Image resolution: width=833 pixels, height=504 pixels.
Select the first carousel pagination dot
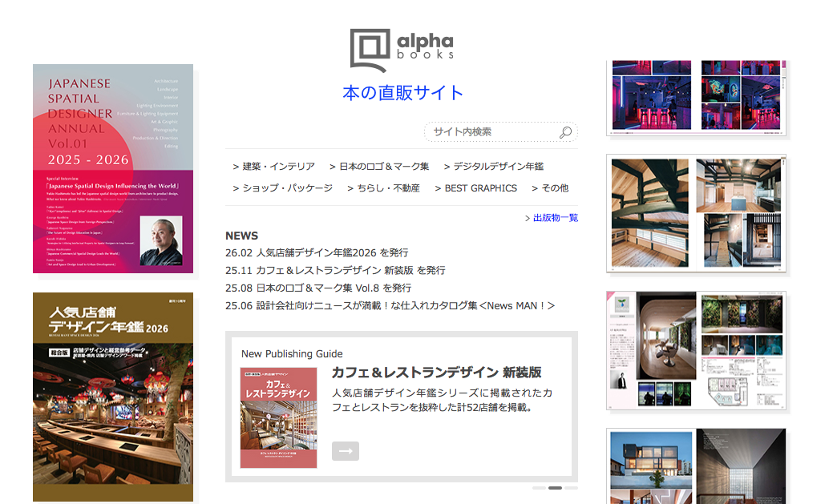coord(537,486)
